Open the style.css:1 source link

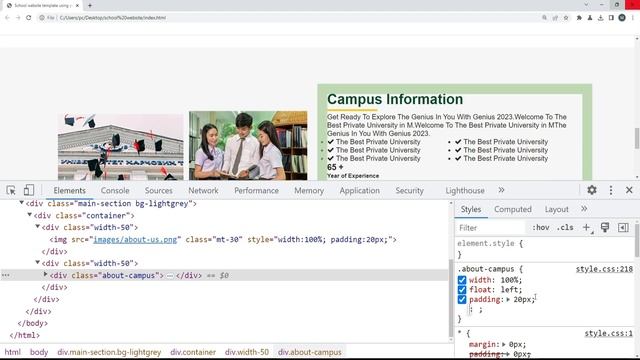[x=608, y=333]
